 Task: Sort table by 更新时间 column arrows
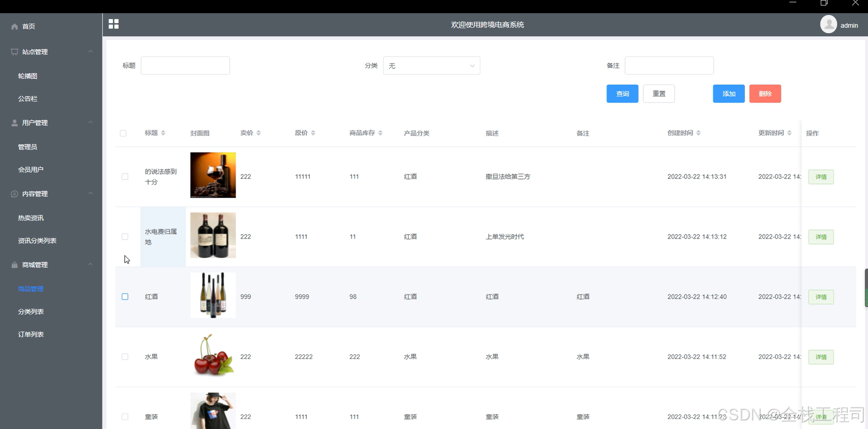pos(789,133)
